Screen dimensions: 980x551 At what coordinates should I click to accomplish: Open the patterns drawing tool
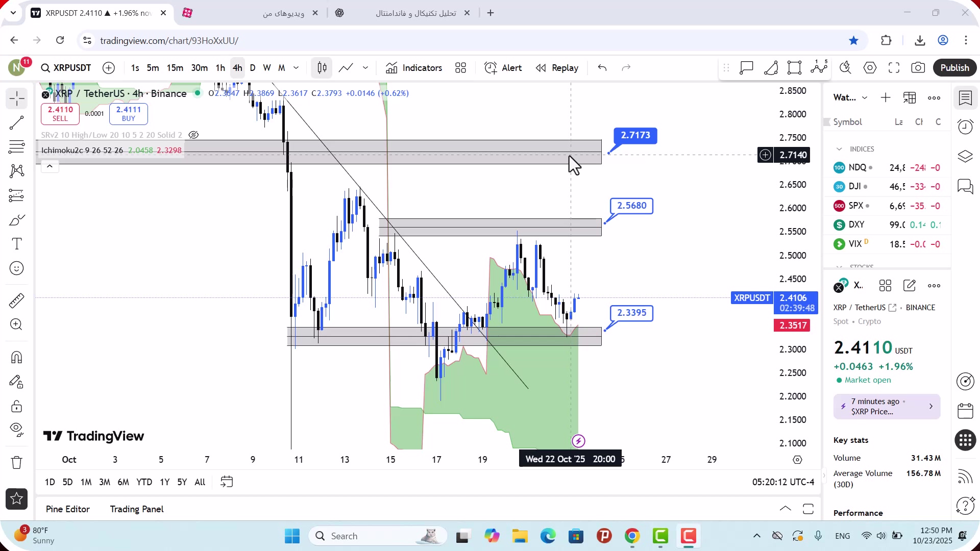point(17,171)
